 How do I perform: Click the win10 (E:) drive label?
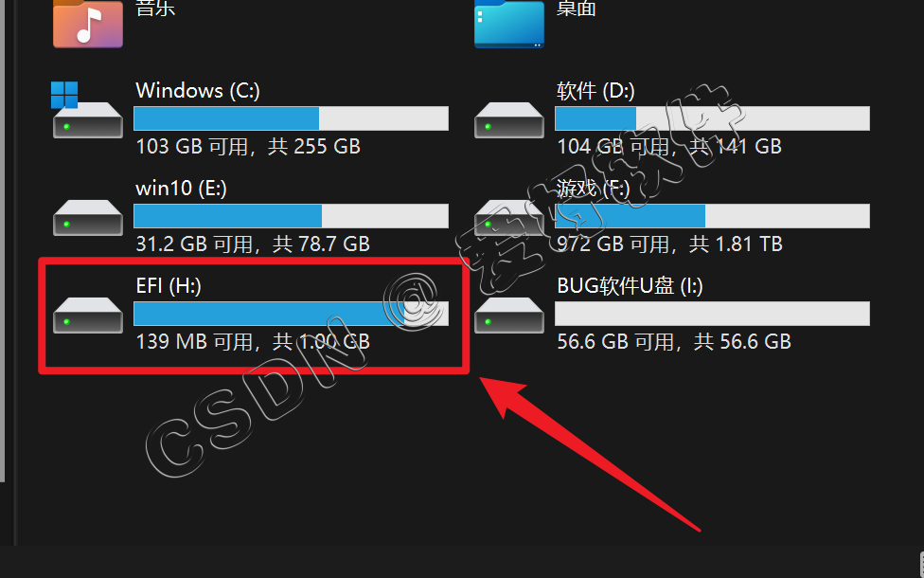coord(181,189)
